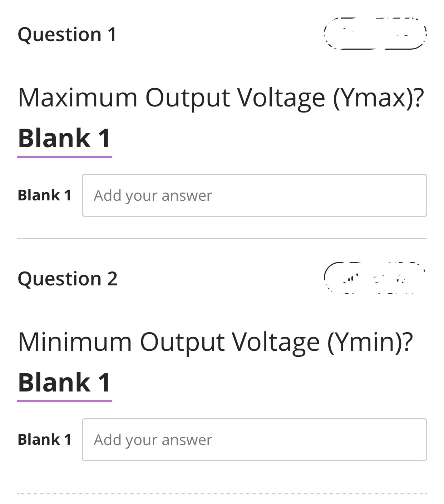The width and height of the screenshot is (444, 504).
Task: Click Add your answer placeholder under Ymin question
Action: 152,439
